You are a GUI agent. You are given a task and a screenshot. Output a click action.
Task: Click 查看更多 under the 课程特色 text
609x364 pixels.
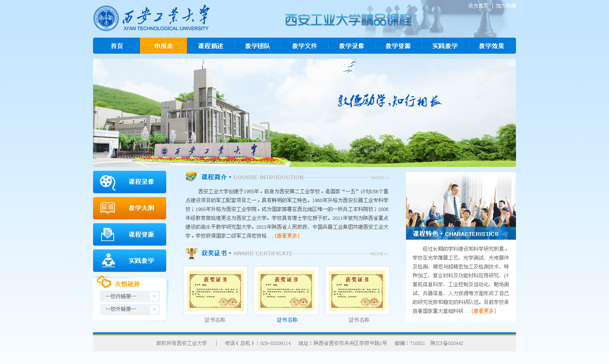click(x=484, y=311)
